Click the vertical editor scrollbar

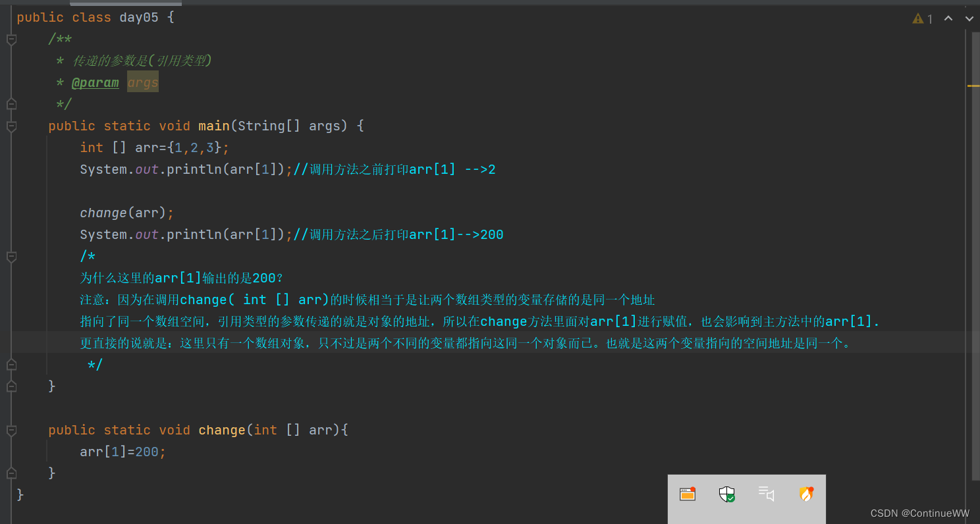975,263
